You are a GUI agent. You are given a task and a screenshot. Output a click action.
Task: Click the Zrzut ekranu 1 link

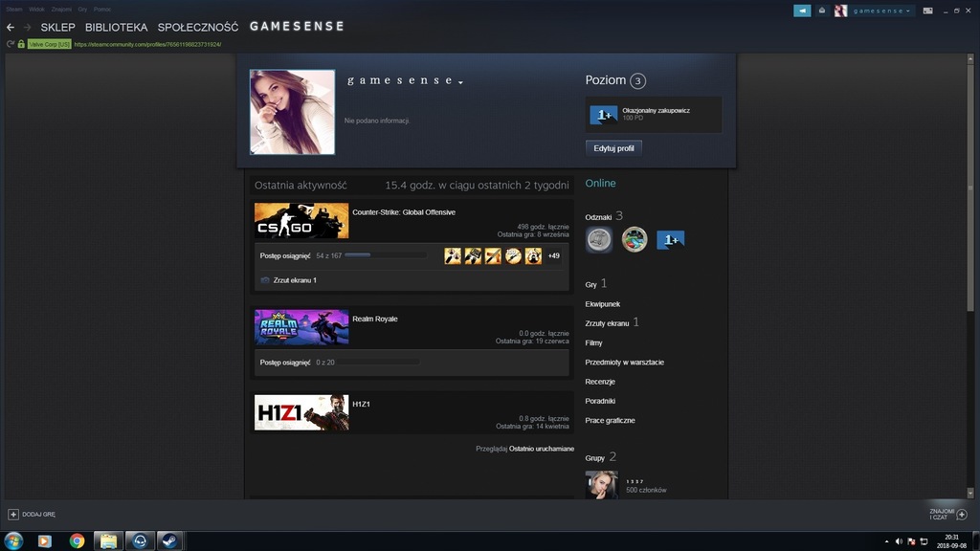295,280
